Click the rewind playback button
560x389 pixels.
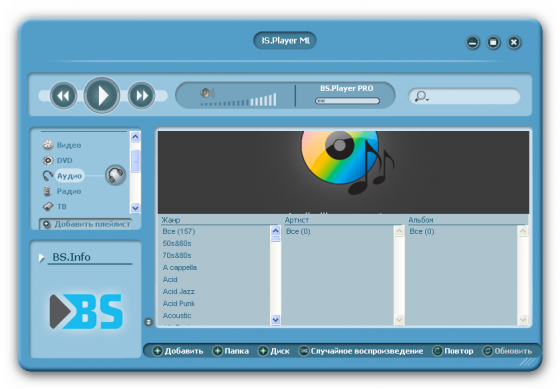point(64,96)
